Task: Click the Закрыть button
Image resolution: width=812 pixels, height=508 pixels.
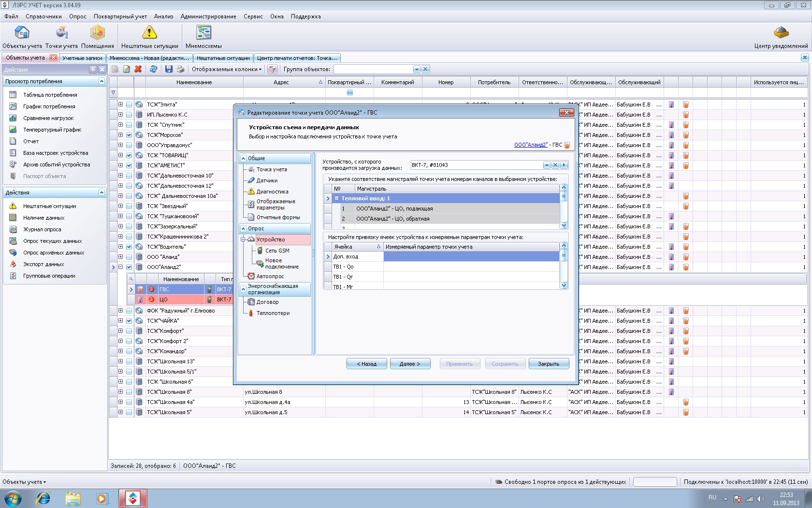Action: click(x=549, y=364)
